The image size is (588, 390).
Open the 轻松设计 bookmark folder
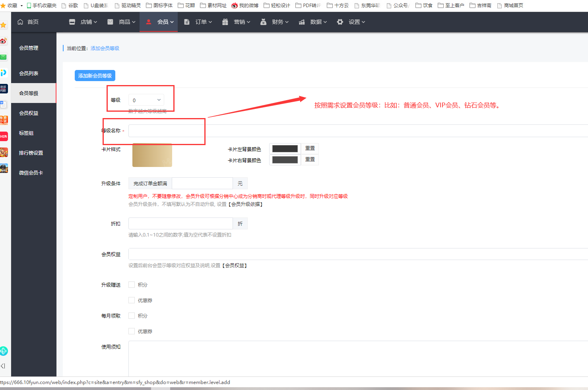click(x=277, y=6)
